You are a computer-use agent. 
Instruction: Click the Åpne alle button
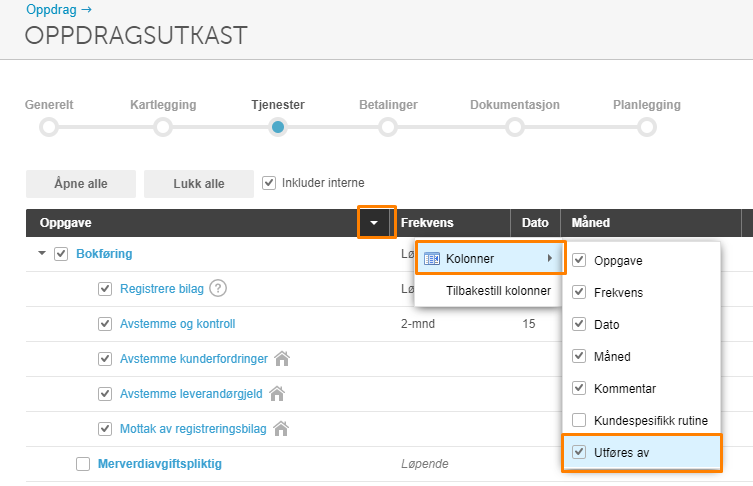click(81, 183)
